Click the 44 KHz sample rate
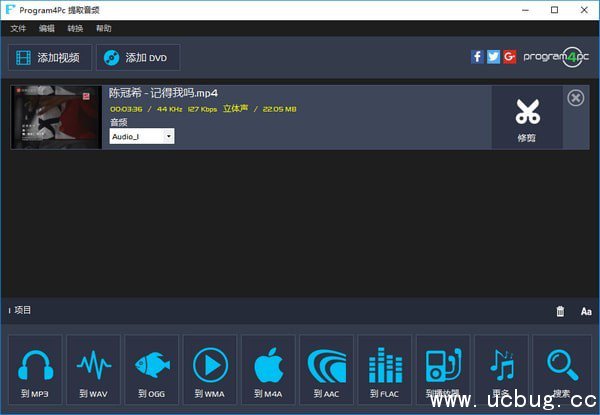The width and height of the screenshot is (600, 415). [x=170, y=109]
